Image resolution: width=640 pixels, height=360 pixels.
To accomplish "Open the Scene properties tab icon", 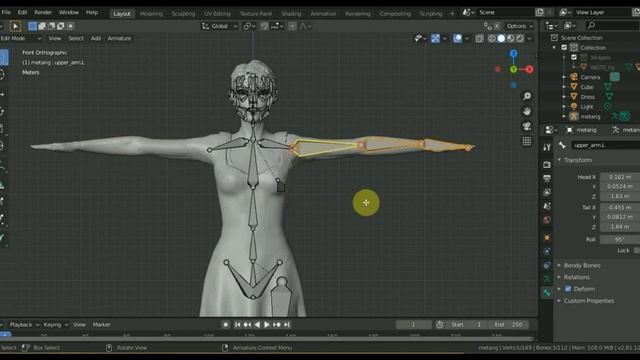I will [547, 206].
